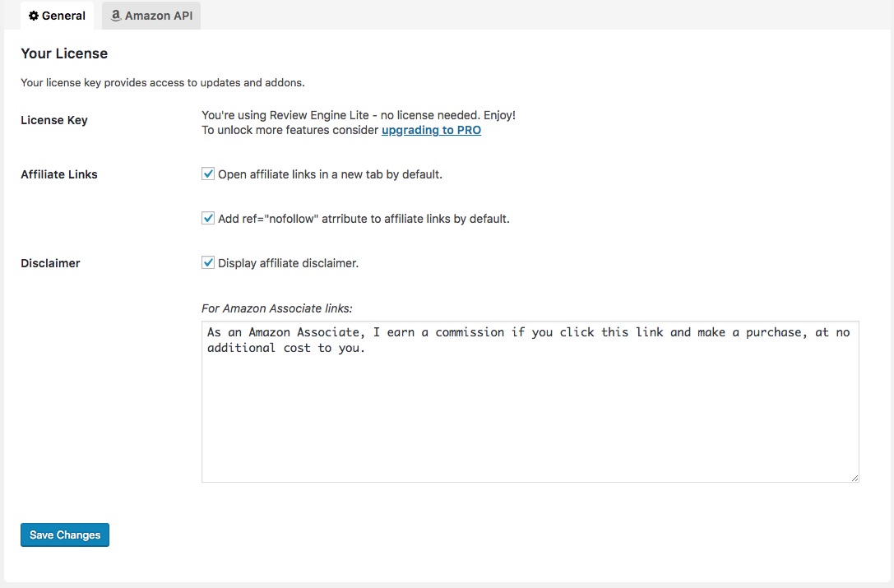
Task: Click 'Your license key provides access' description
Action: [x=163, y=83]
